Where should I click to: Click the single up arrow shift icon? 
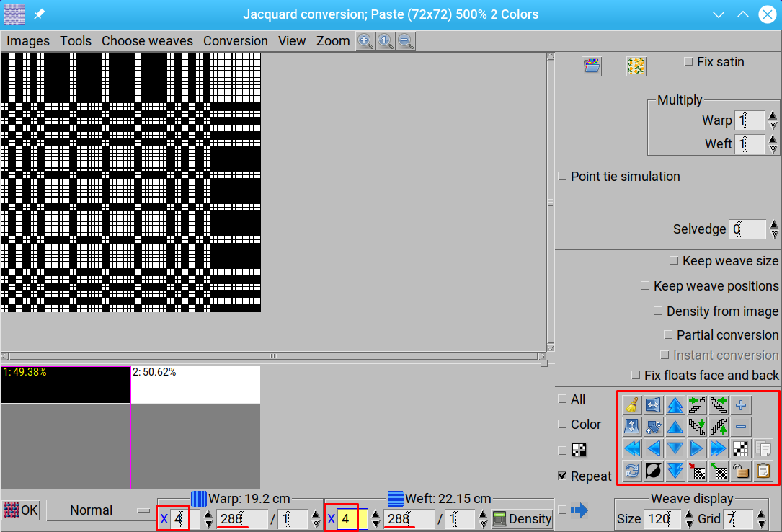point(675,427)
